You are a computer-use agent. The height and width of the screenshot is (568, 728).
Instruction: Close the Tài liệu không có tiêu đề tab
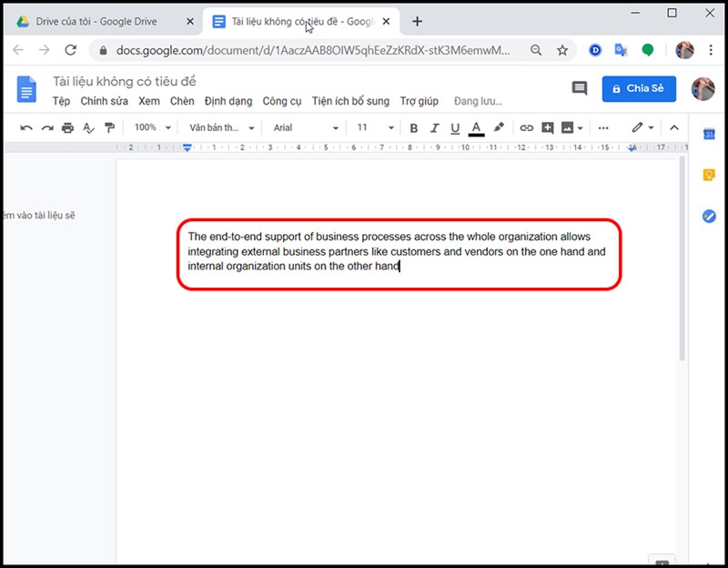point(386,21)
